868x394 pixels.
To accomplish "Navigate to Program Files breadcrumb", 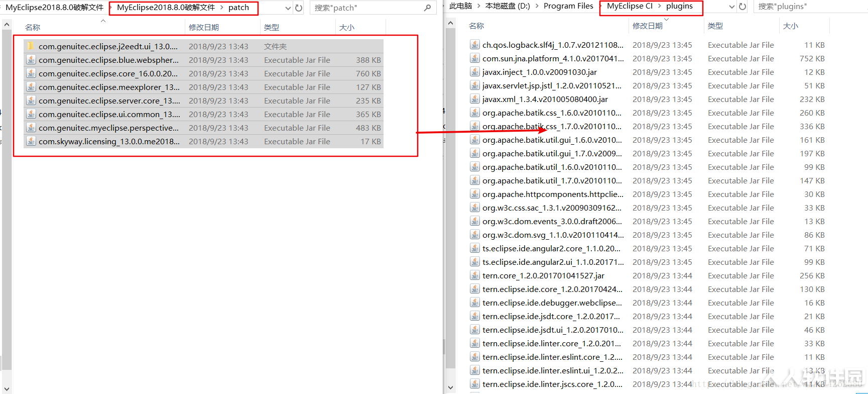I will [x=568, y=6].
